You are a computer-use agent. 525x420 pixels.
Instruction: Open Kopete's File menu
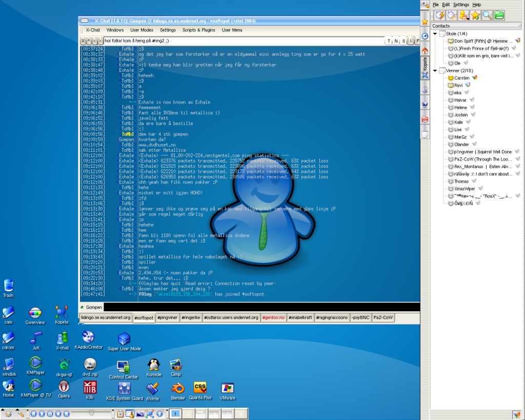[x=435, y=5]
